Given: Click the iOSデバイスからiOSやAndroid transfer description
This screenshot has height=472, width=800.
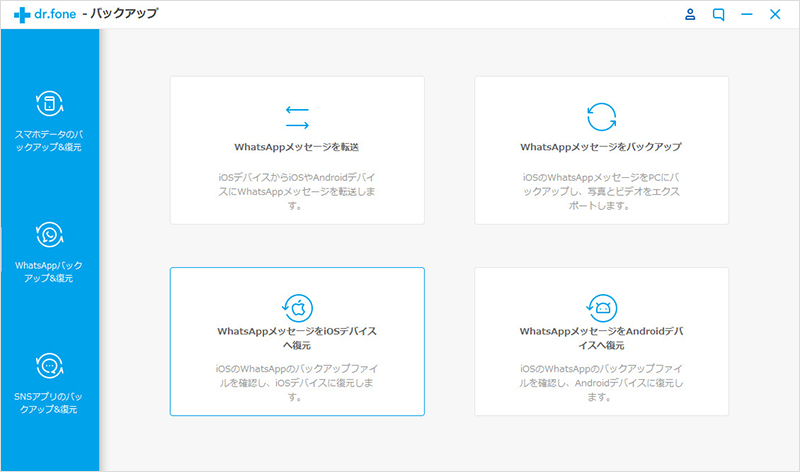Looking at the screenshot, I should [297, 191].
